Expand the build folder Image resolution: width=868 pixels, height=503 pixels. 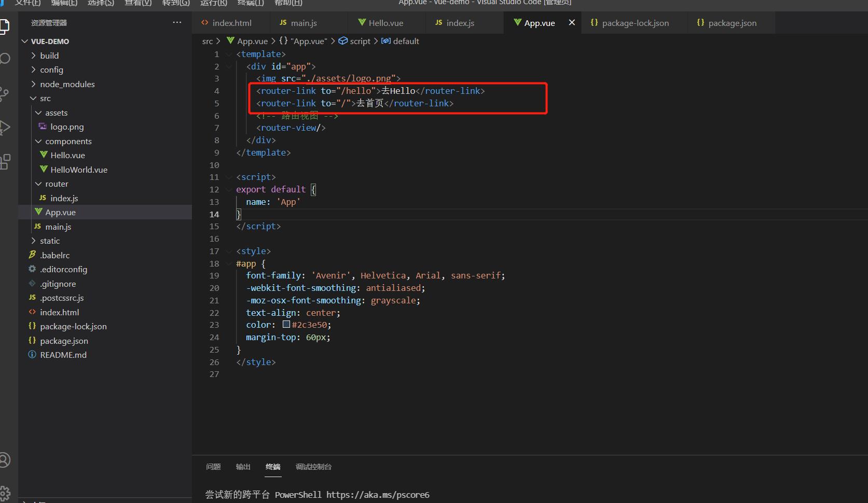(x=34, y=55)
